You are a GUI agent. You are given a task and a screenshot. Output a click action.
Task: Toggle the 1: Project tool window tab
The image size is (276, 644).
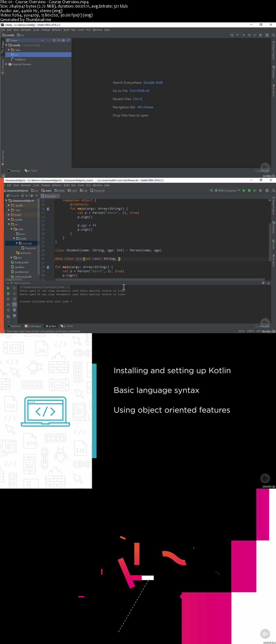[3, 47]
